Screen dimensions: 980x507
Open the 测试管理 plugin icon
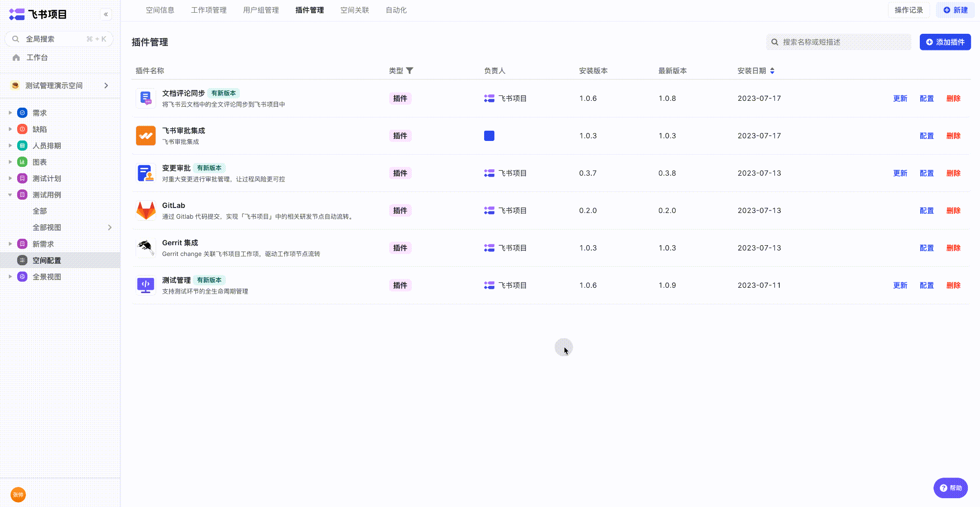[x=146, y=285]
